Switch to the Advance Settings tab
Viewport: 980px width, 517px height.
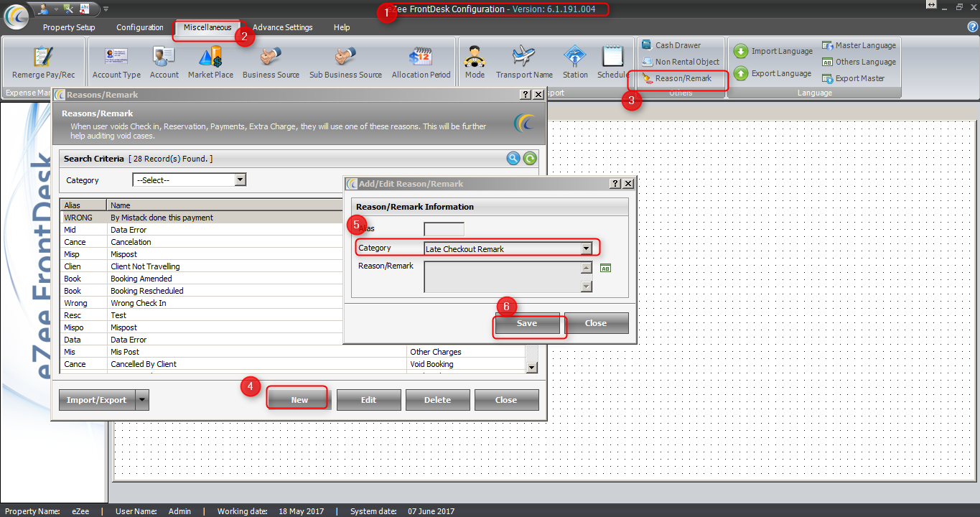283,27
